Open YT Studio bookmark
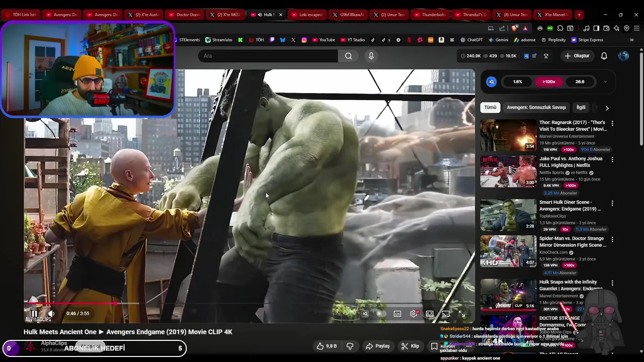 point(353,40)
